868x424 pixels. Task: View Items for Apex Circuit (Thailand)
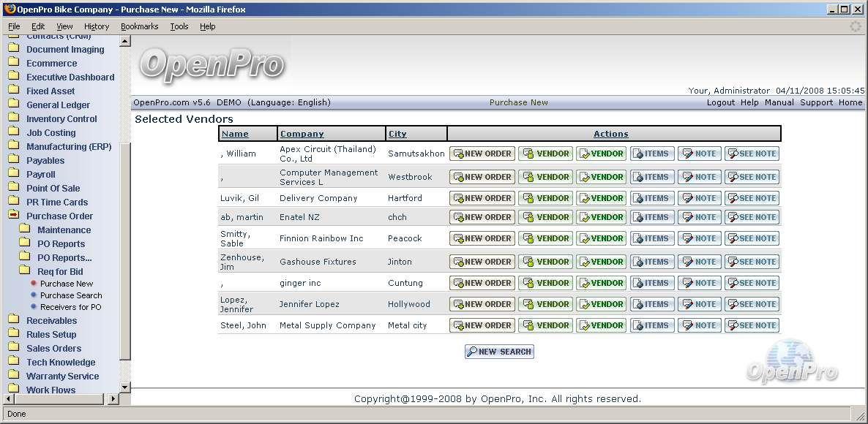[x=652, y=154]
